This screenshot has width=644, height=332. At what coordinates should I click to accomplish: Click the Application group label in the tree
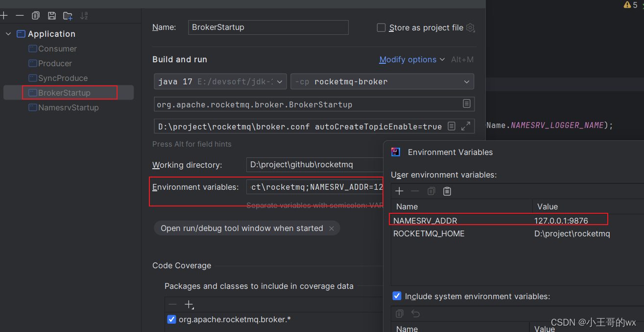click(51, 34)
